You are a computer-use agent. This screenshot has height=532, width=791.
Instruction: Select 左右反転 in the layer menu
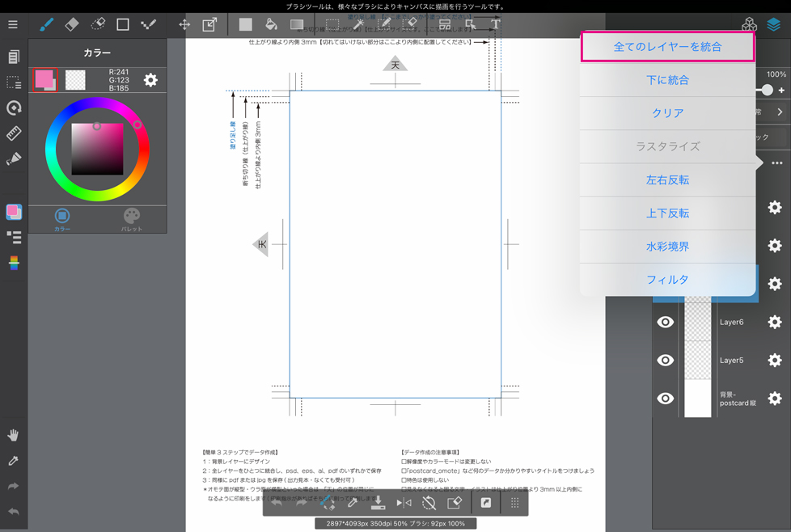tap(667, 179)
